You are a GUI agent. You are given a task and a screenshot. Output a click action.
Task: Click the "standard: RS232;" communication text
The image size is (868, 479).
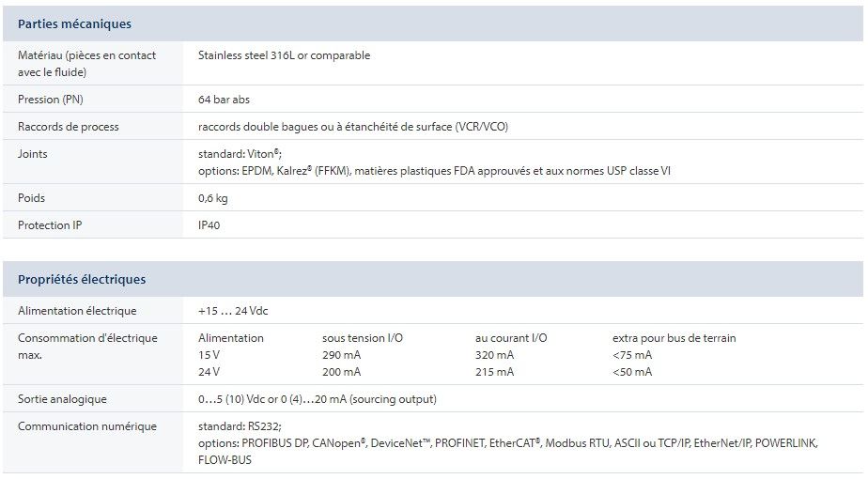(x=240, y=426)
